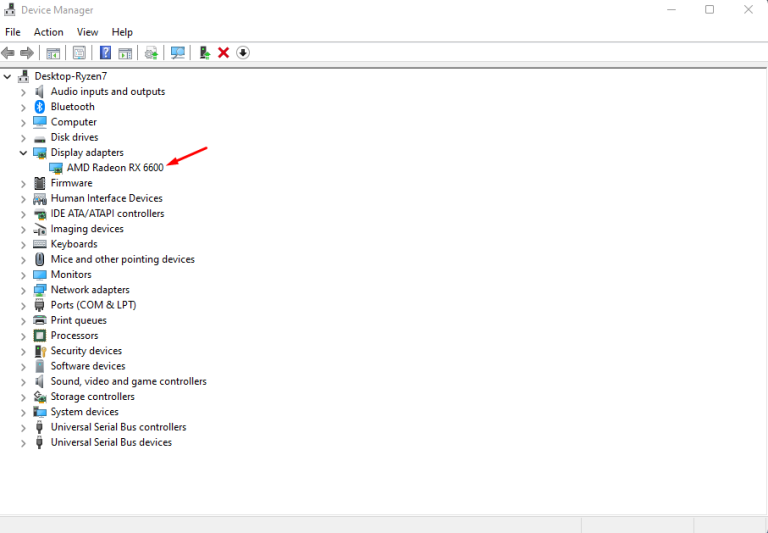Click the Sound, video and game controllers icon
768x533 pixels.
40,381
